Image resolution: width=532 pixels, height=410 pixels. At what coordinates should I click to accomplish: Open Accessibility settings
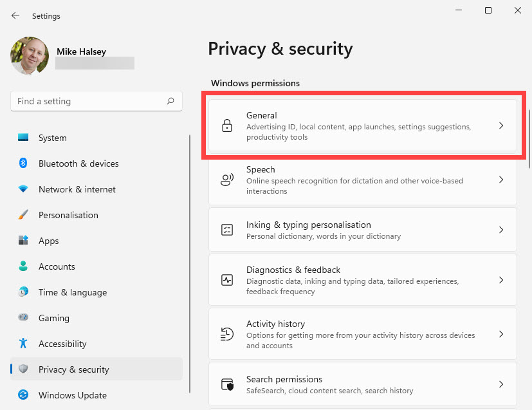[96, 344]
